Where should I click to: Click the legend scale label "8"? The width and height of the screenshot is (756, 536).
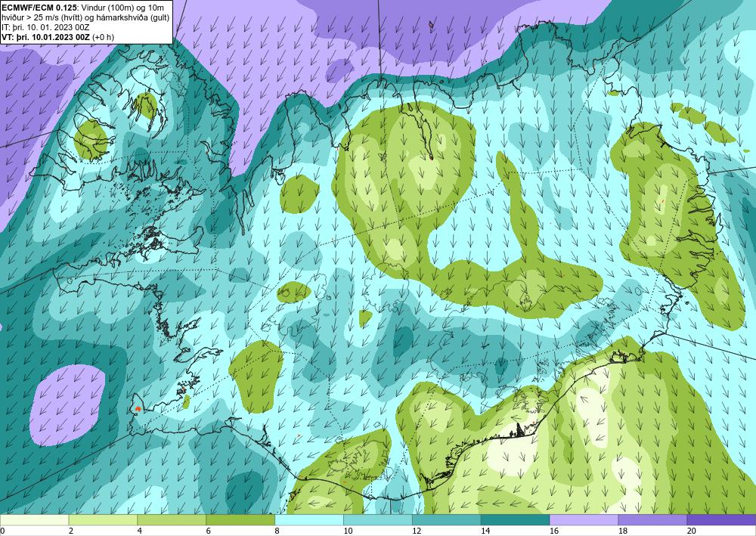pos(277,531)
